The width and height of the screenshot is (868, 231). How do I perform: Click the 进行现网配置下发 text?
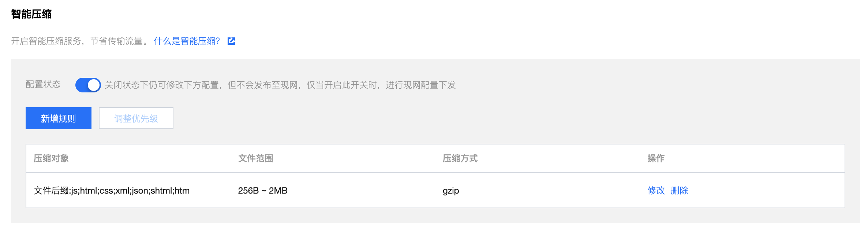pyautogui.click(x=421, y=85)
